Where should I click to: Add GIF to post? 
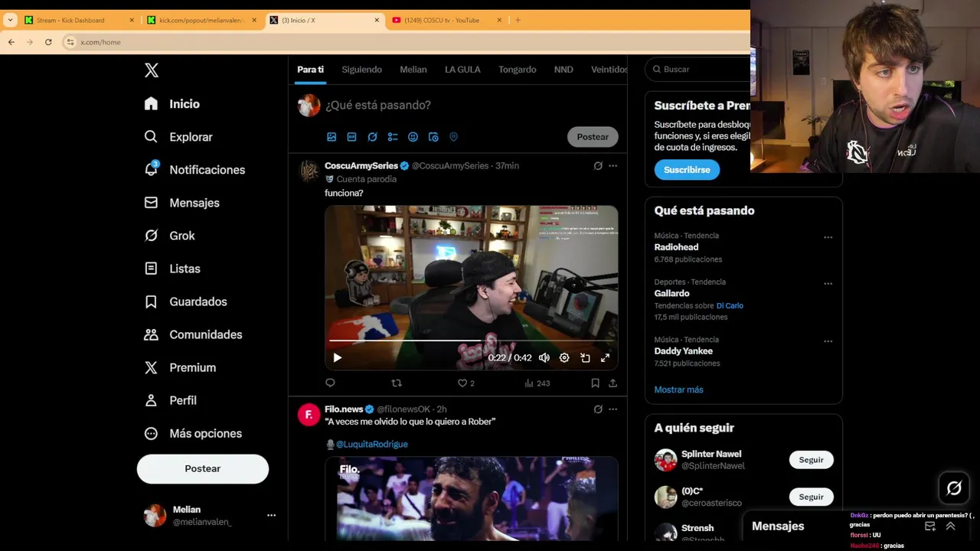pyautogui.click(x=352, y=137)
